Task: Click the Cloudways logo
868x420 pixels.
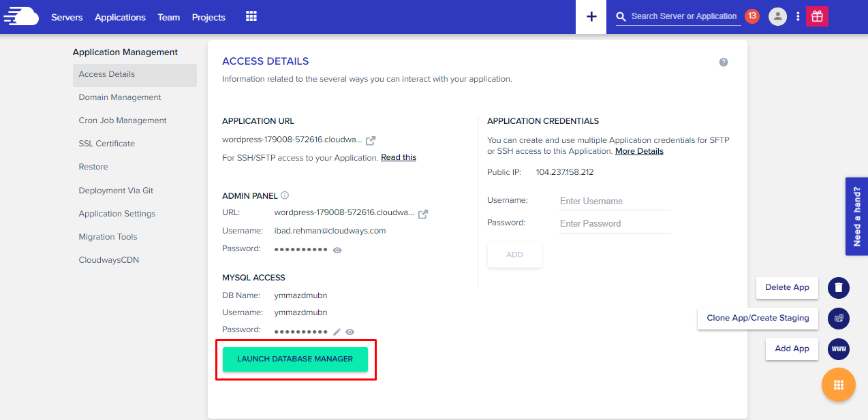Action: tap(20, 16)
